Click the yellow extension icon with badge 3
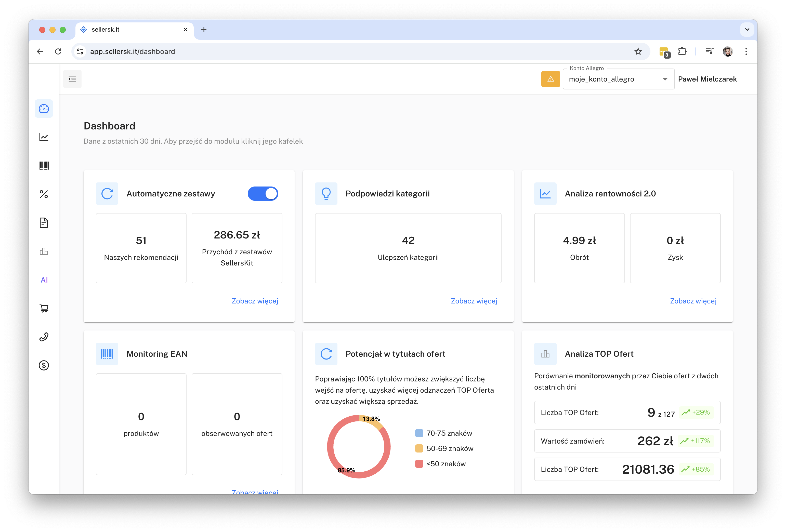 click(665, 52)
